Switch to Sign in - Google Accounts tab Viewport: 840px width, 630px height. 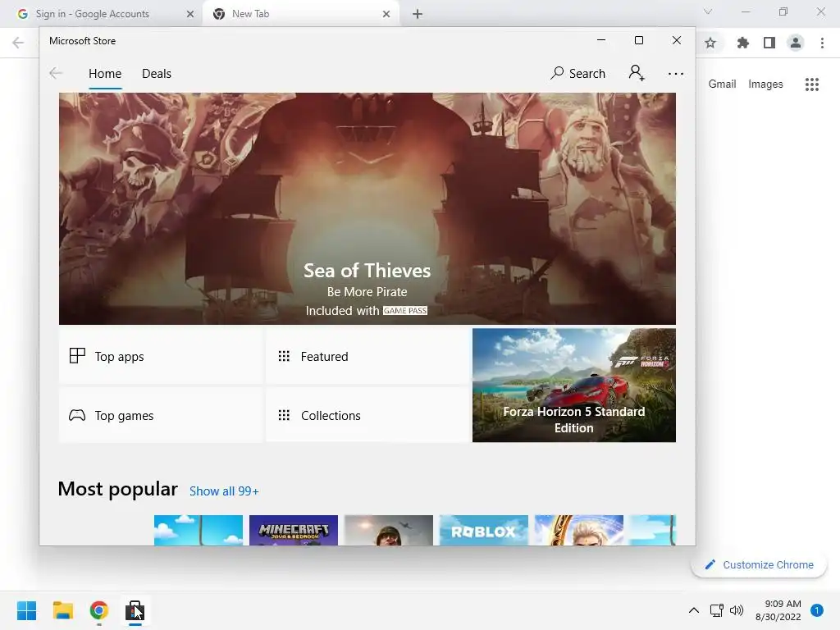tap(102, 14)
